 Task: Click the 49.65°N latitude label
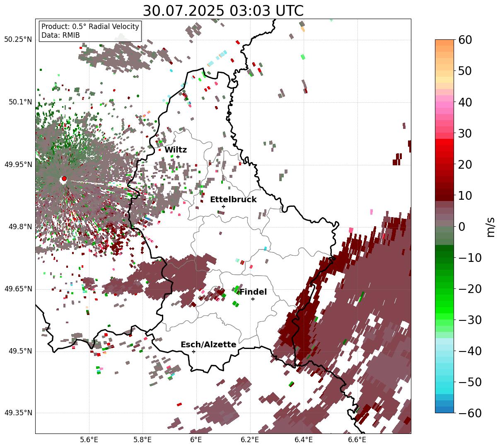(x=18, y=289)
